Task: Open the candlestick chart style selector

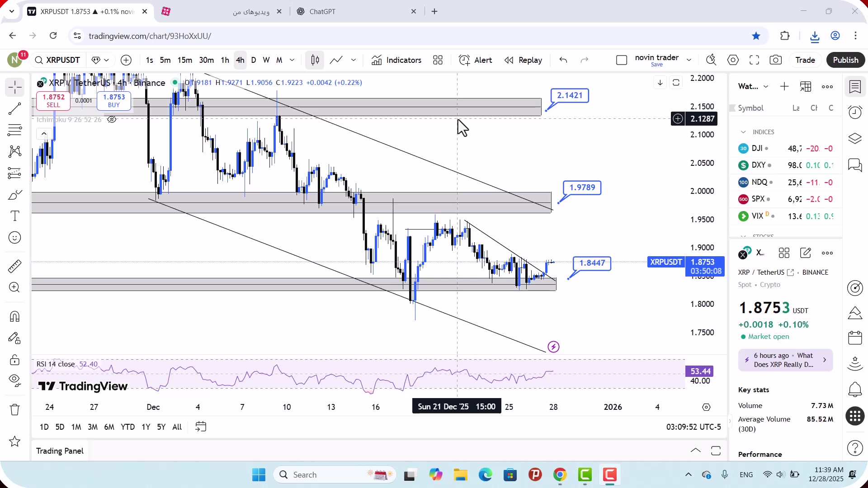Action: coord(315,60)
